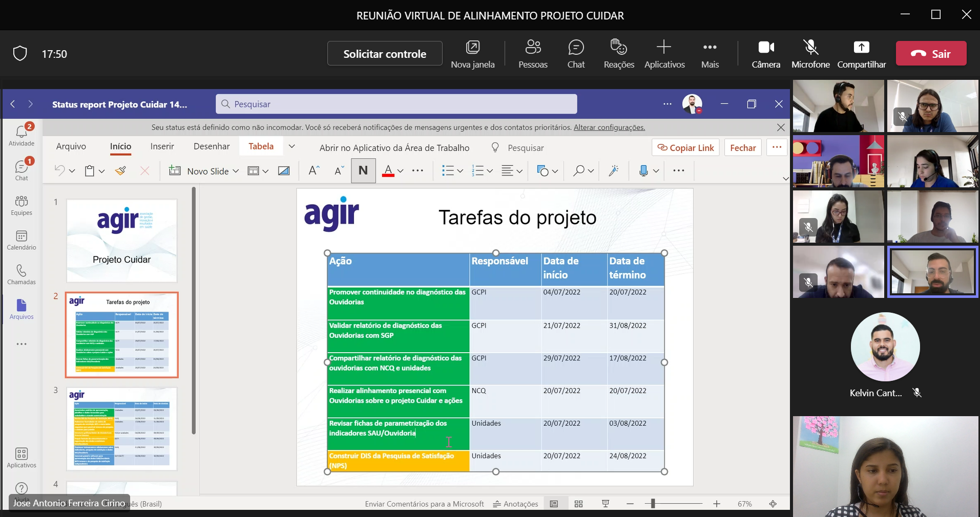Click Compartilhar to share content
This screenshot has height=517, width=980.
[862, 53]
